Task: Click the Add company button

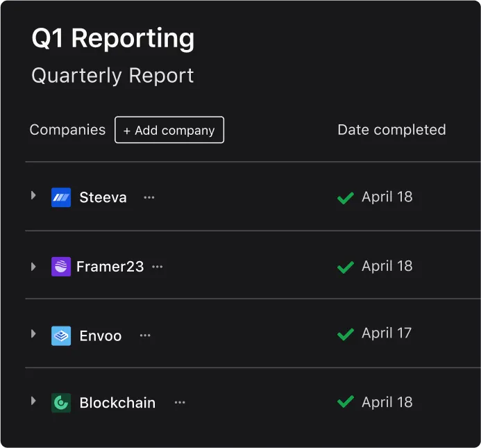Action: 169,130
